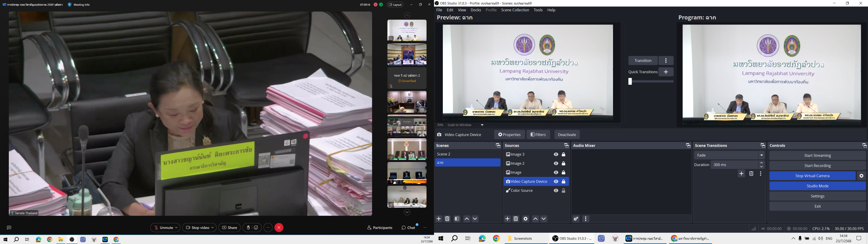Open transition properties three-dot menu
Viewport: 868px width, 244px height.
tap(761, 174)
